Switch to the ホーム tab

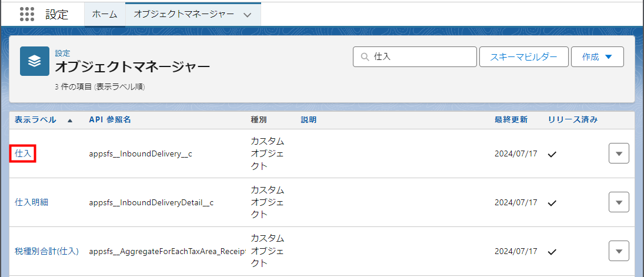(105, 15)
